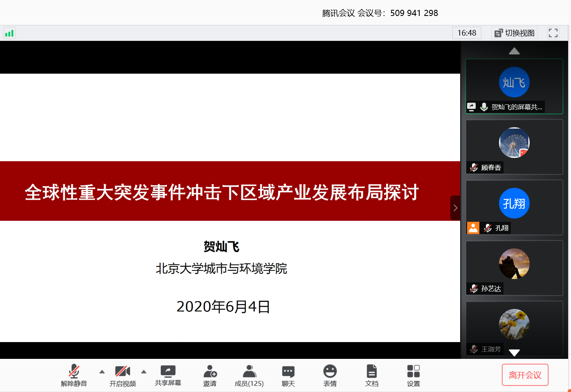Click the network signal strength icon
The image size is (571, 392).
(9, 33)
